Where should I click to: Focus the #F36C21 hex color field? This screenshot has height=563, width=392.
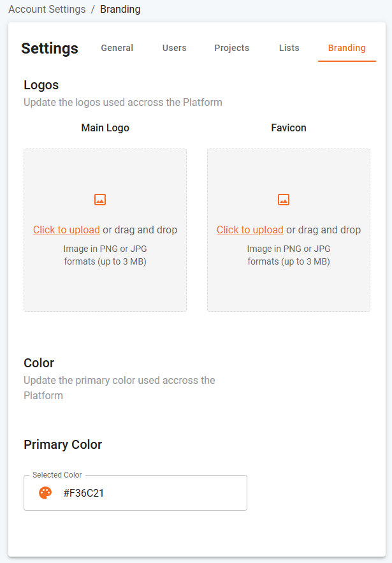click(135, 493)
